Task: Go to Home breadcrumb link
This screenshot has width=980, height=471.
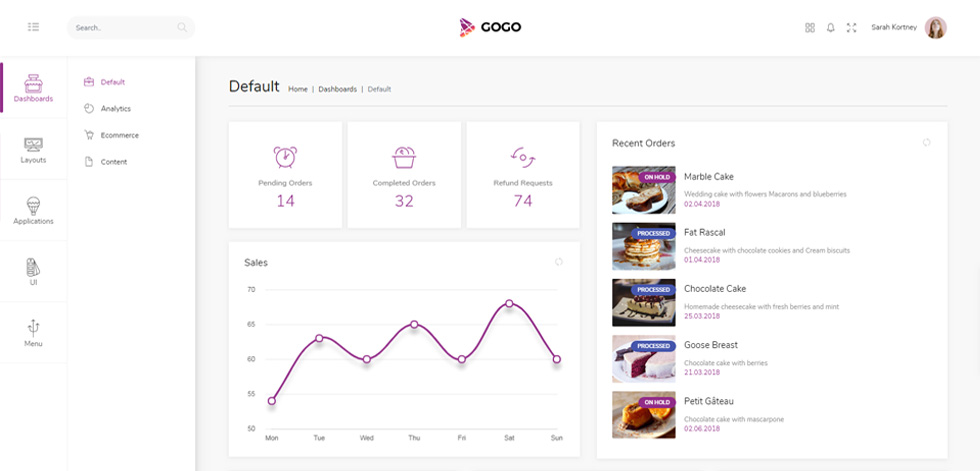Action: [x=298, y=89]
